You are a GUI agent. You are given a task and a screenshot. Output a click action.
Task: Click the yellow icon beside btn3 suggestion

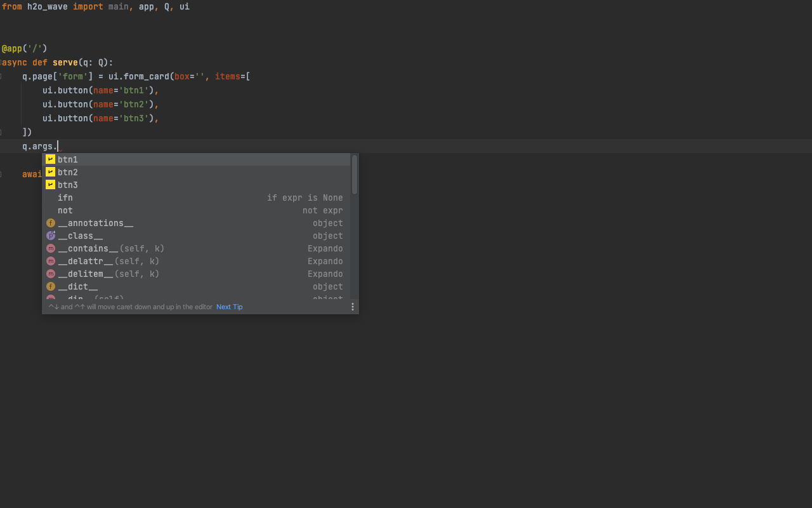point(50,185)
